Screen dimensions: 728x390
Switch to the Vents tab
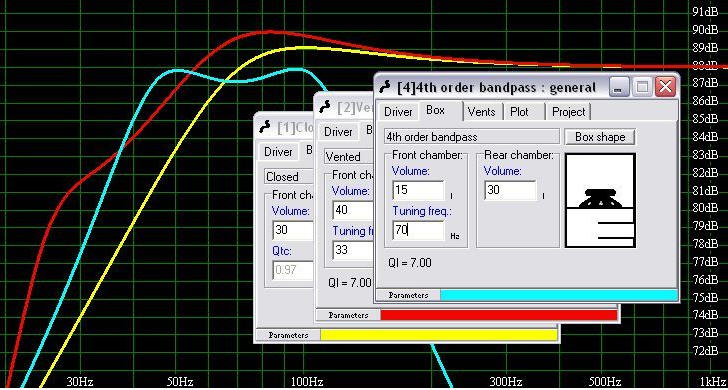481,112
